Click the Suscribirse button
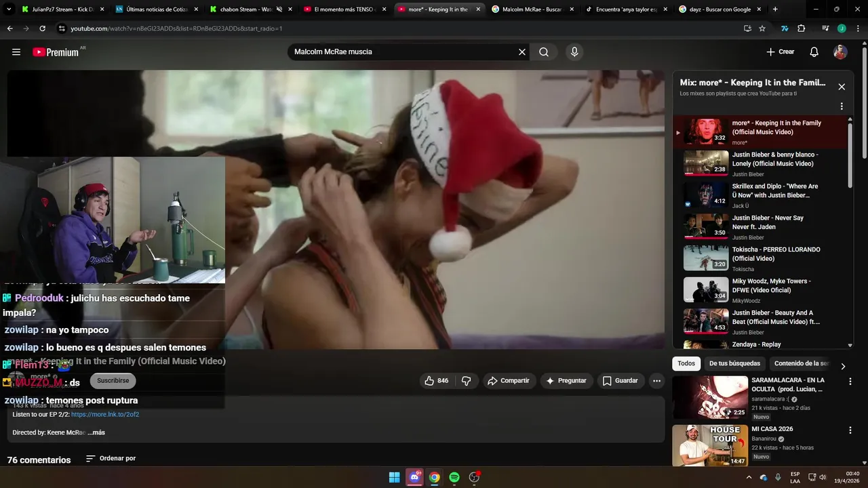 pyautogui.click(x=113, y=381)
